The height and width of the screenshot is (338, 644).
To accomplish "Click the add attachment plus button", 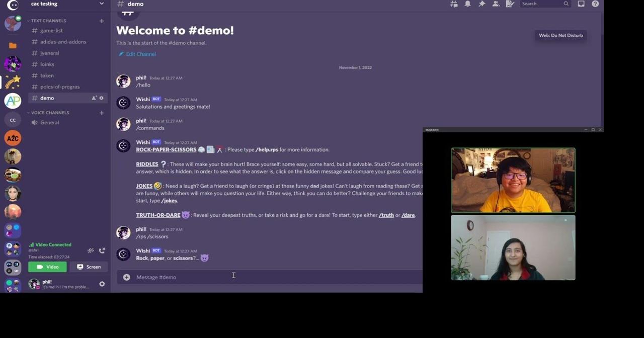I will pos(126,277).
